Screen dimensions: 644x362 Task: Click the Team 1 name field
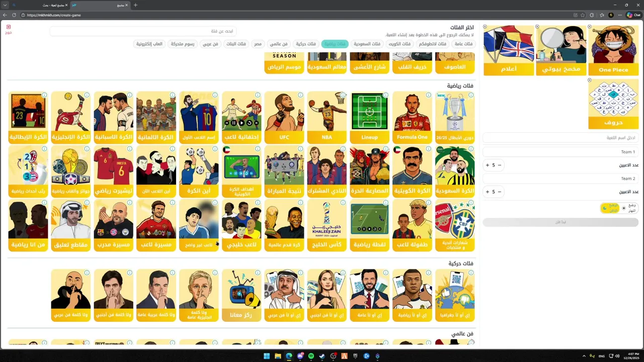(560, 152)
